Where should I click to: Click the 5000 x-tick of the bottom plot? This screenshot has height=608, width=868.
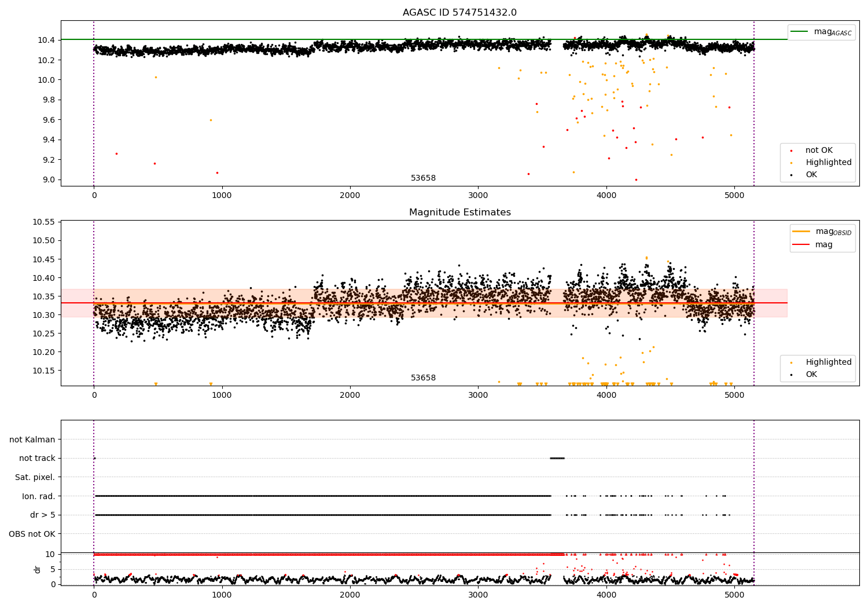coord(734,595)
